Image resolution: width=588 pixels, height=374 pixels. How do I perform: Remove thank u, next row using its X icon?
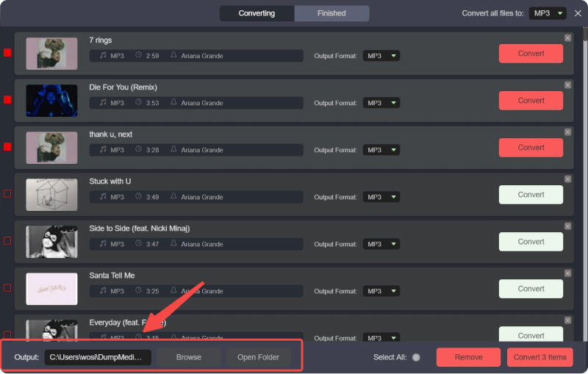pyautogui.click(x=567, y=132)
